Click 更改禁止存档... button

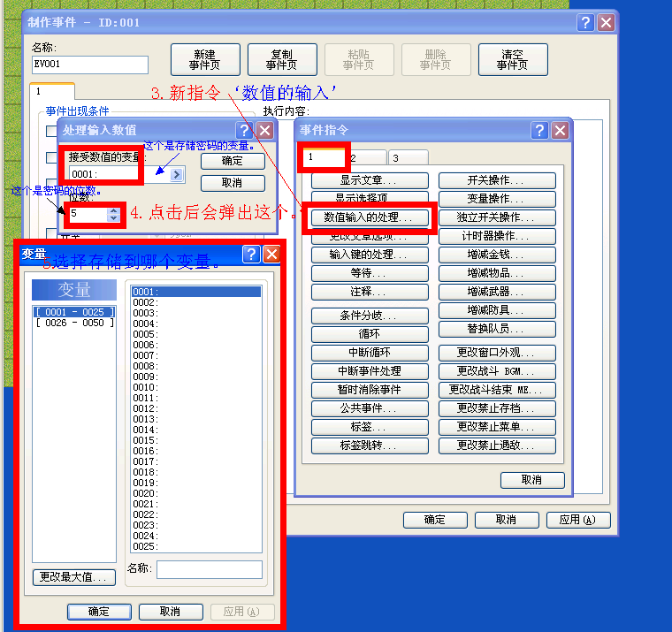click(x=497, y=408)
